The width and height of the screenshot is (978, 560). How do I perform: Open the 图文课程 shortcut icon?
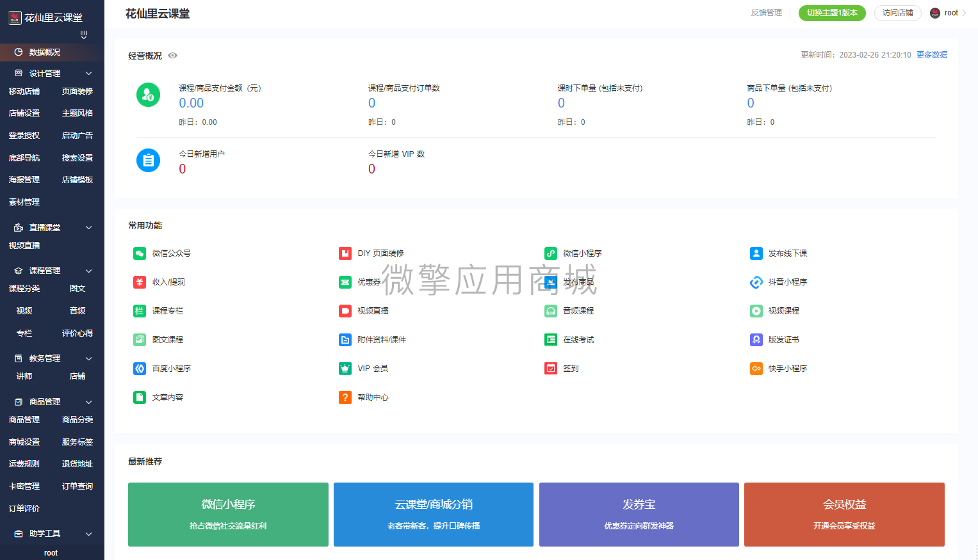[140, 340]
